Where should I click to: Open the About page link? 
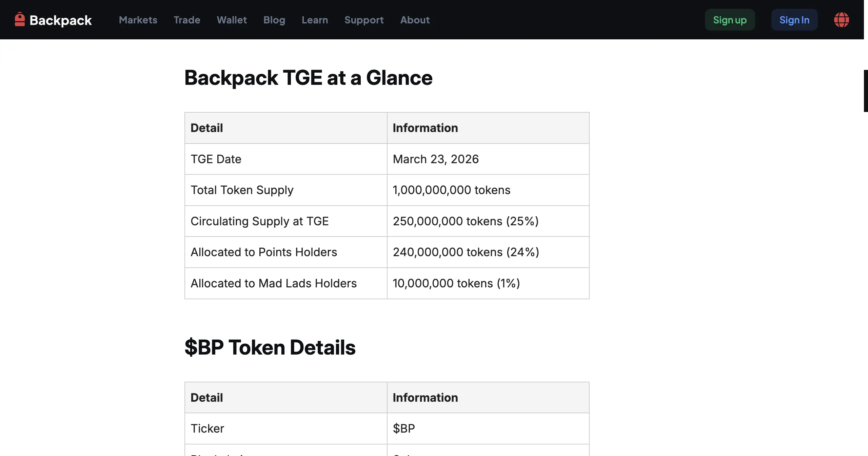click(x=415, y=20)
